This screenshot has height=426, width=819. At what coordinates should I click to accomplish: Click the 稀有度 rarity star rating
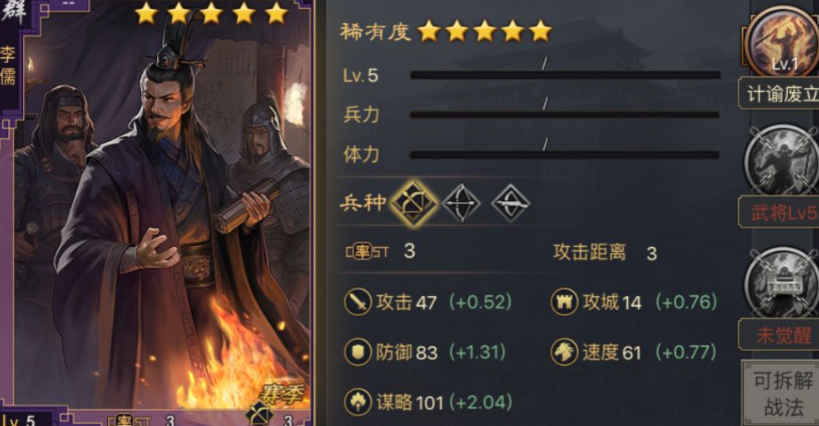tap(485, 31)
